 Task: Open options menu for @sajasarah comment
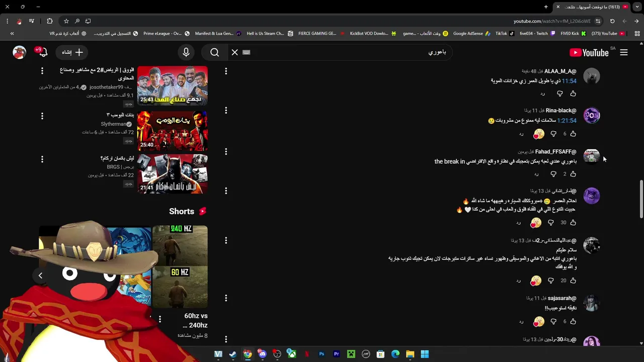tap(226, 298)
